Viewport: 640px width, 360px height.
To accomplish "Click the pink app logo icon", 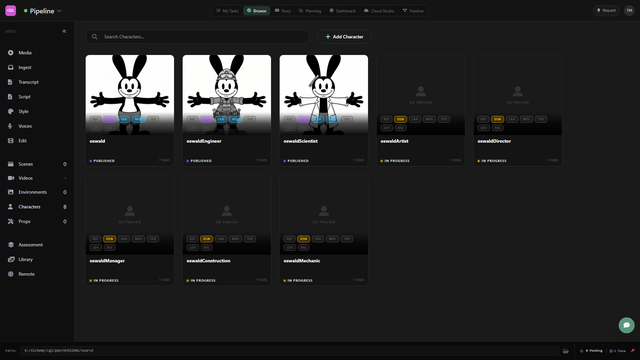I will point(11,11).
